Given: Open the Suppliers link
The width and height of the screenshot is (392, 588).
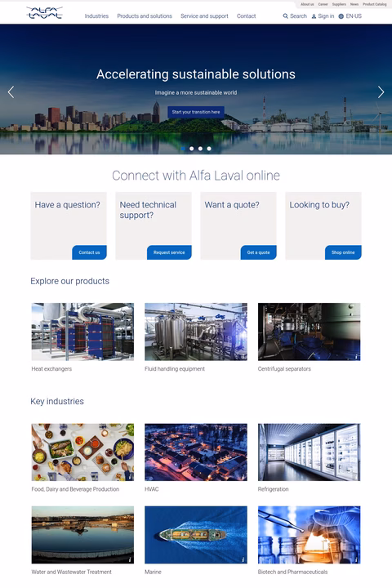Looking at the screenshot, I should point(339,4).
